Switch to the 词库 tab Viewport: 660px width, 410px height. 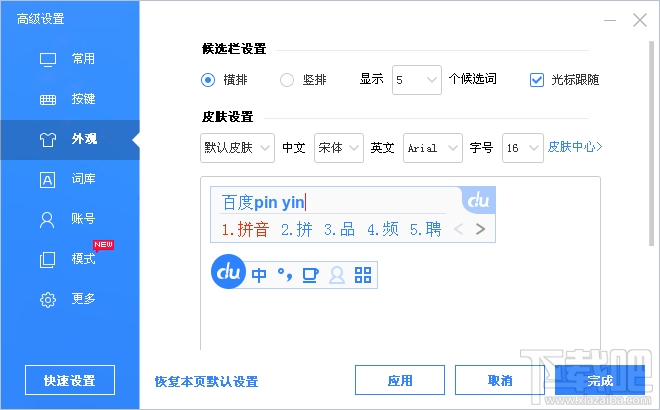click(x=70, y=180)
